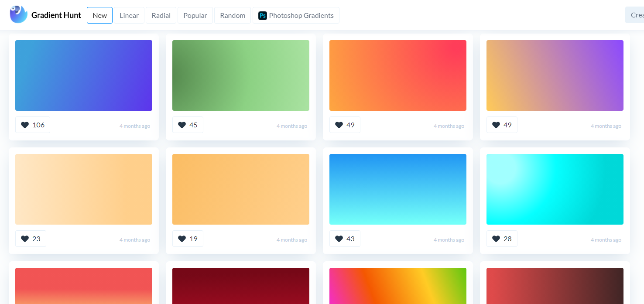Screen dimensions: 644x304
Task: Click the Gradient Hunt site title
Action: pyautogui.click(x=56, y=15)
